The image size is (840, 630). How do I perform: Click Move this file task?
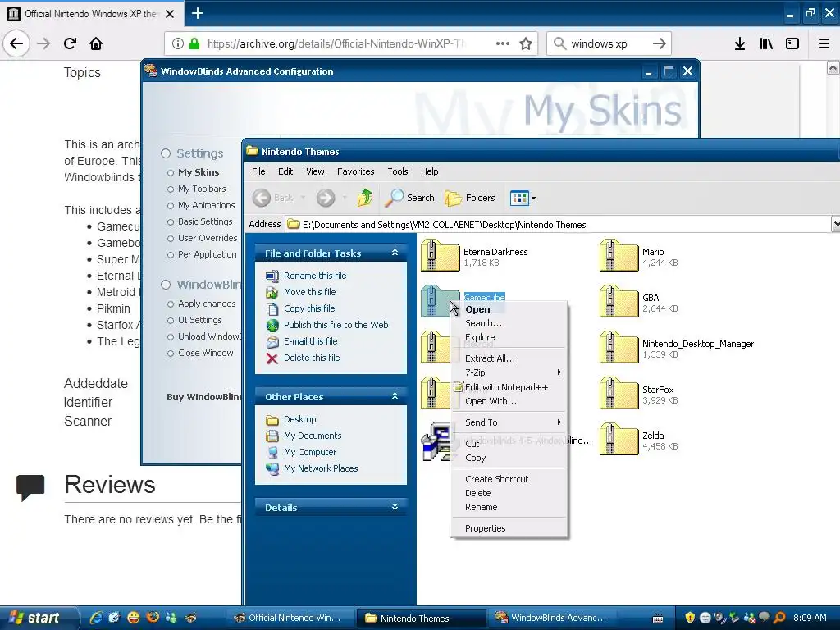point(309,292)
